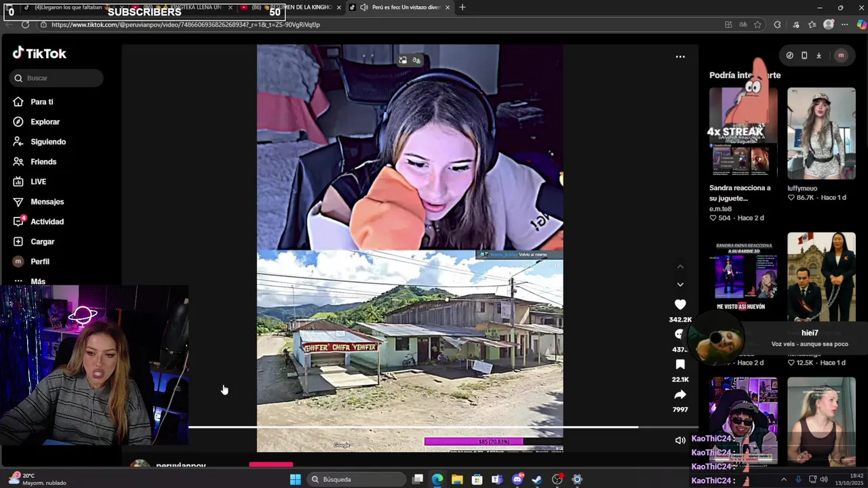Toggle the video volume speaker icon

click(x=680, y=441)
